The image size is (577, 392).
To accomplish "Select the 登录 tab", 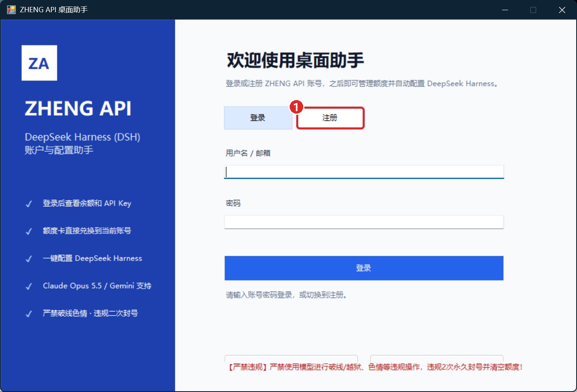I will [x=258, y=118].
